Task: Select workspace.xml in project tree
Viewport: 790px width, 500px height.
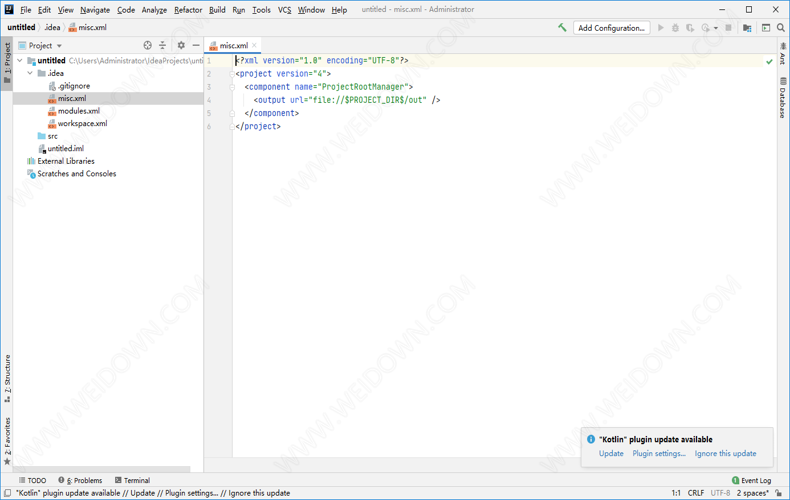Action: coord(82,124)
